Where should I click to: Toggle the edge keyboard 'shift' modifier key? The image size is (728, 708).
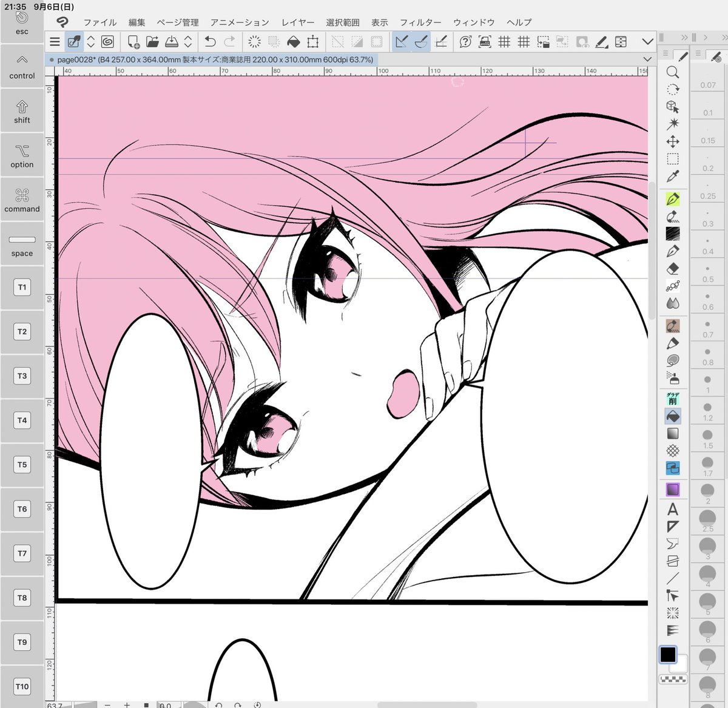22,112
